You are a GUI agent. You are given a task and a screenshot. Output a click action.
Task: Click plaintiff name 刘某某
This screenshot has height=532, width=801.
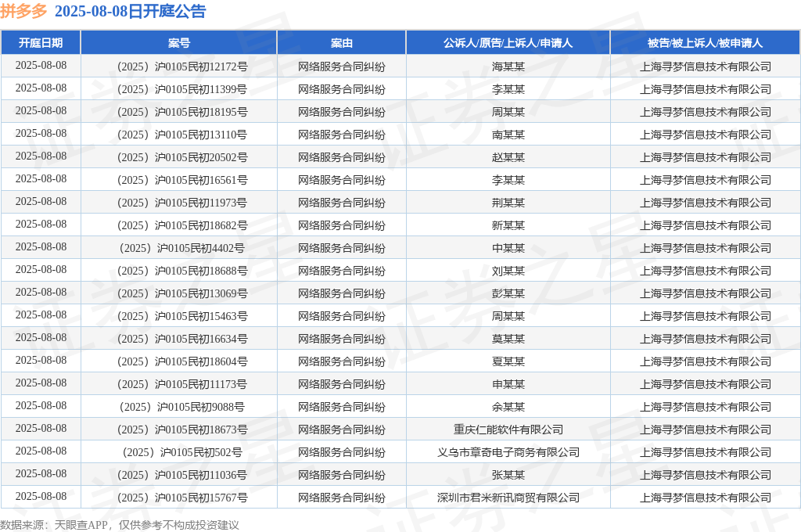pos(508,271)
